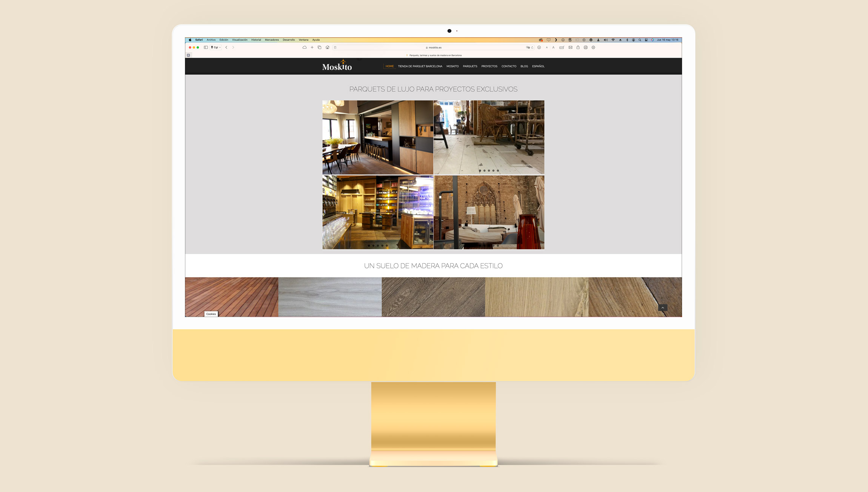Select the last carousel dot under the shop photo
Image resolution: width=868 pixels, height=492 pixels.
(387, 246)
